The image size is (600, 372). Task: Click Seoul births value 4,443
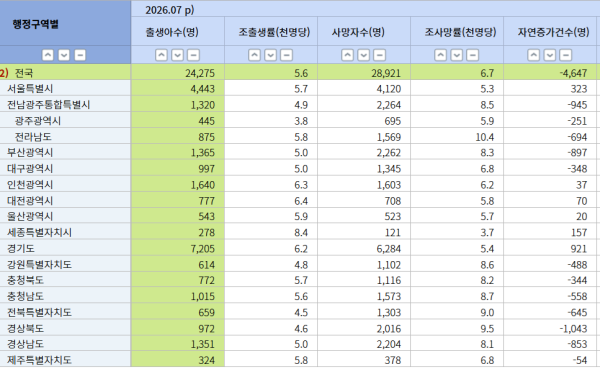pos(202,89)
